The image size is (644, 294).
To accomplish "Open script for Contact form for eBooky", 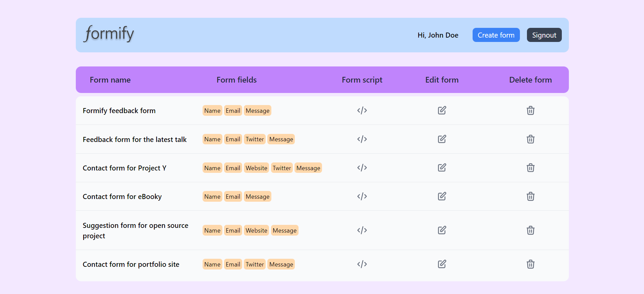I will pos(362,196).
